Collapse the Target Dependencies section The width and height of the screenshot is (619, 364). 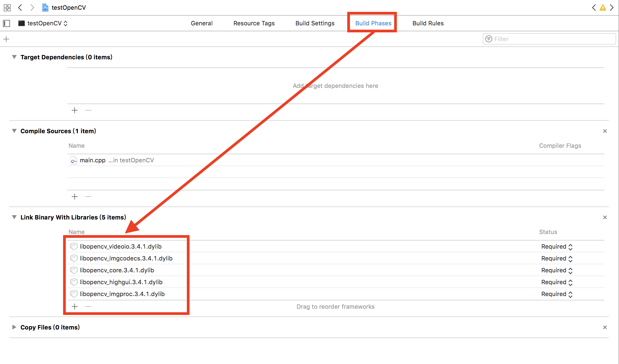[14, 57]
